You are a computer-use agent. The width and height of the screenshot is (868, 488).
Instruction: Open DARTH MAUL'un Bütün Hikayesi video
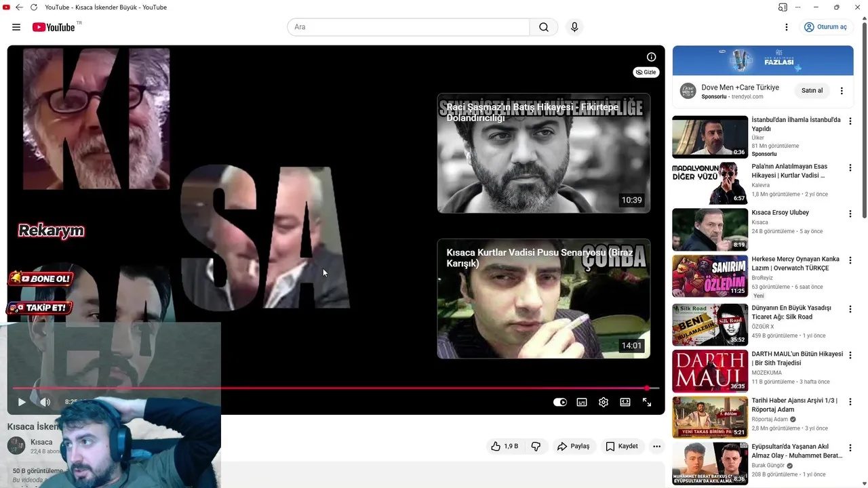797,359
